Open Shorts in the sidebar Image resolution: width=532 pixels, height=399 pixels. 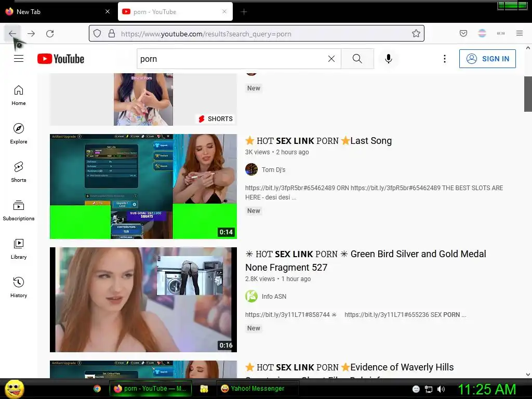(19, 172)
